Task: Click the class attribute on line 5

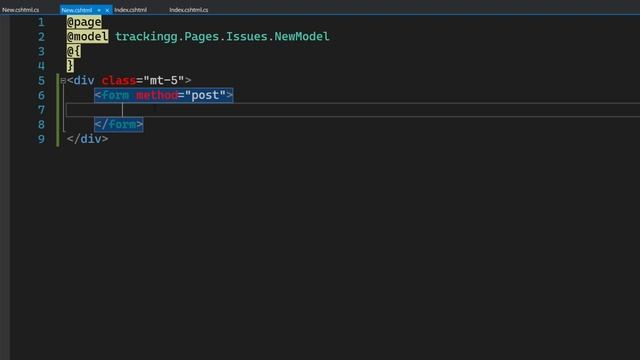Action: [x=119, y=80]
